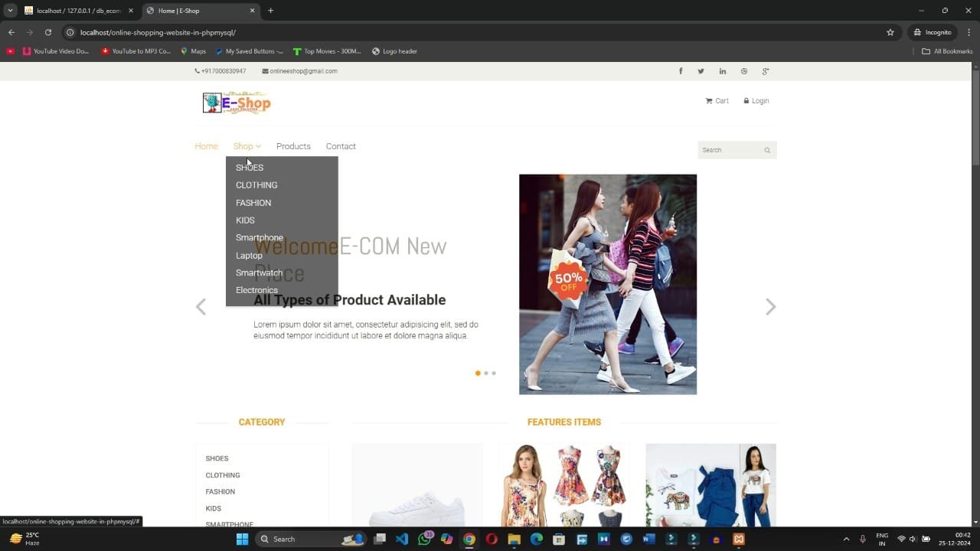Open CLOTHING in the Category sidebar
The width and height of the screenshot is (980, 551).
pos(223,475)
